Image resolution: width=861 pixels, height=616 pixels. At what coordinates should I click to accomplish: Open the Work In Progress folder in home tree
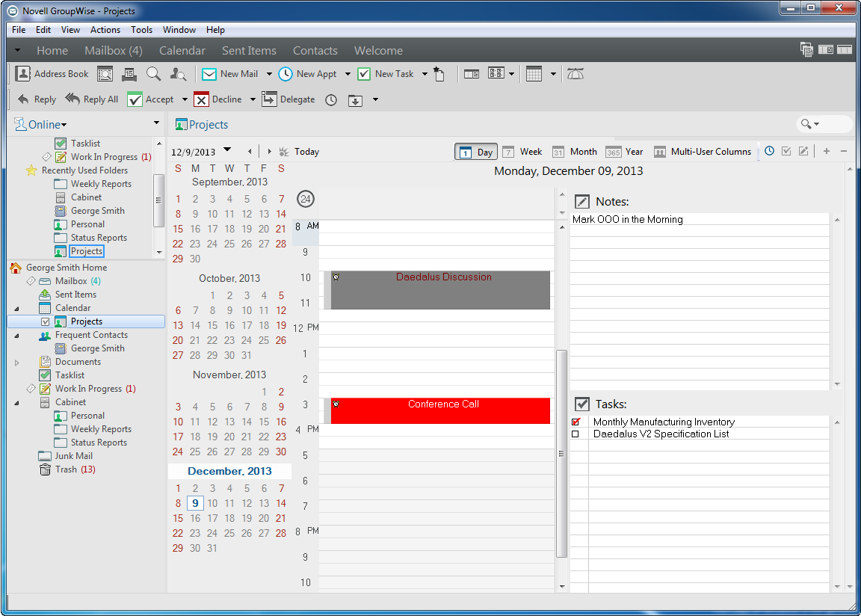pos(88,389)
